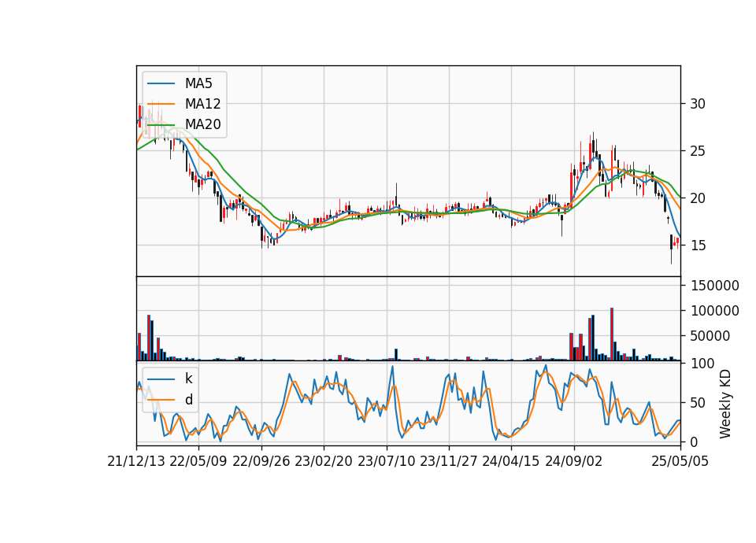Click the tallest volume bar after 24/09/02
Viewport: 756px width, 543px height.
[x=612, y=334]
